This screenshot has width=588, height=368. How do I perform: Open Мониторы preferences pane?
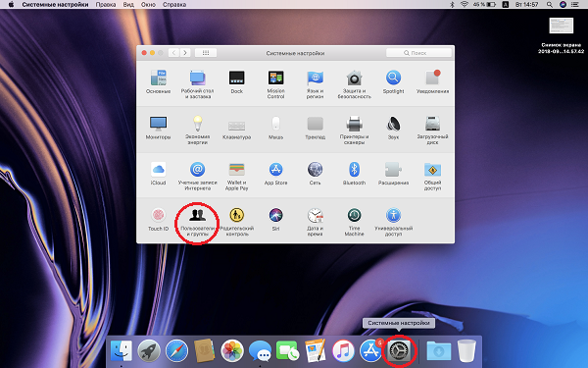pos(158,128)
